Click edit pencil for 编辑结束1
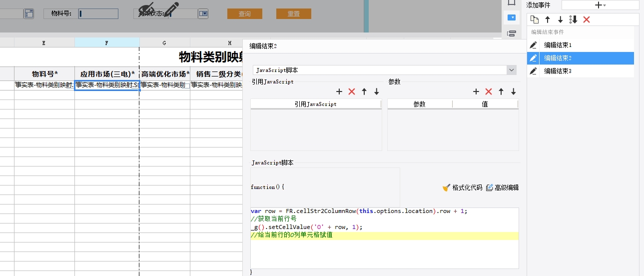Image resolution: width=644 pixels, height=276 pixels. coord(534,45)
